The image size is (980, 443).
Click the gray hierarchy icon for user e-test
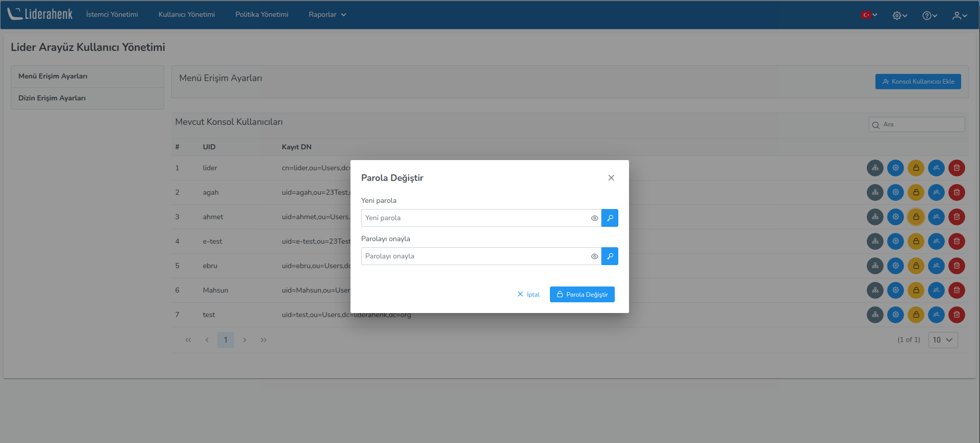coord(875,241)
